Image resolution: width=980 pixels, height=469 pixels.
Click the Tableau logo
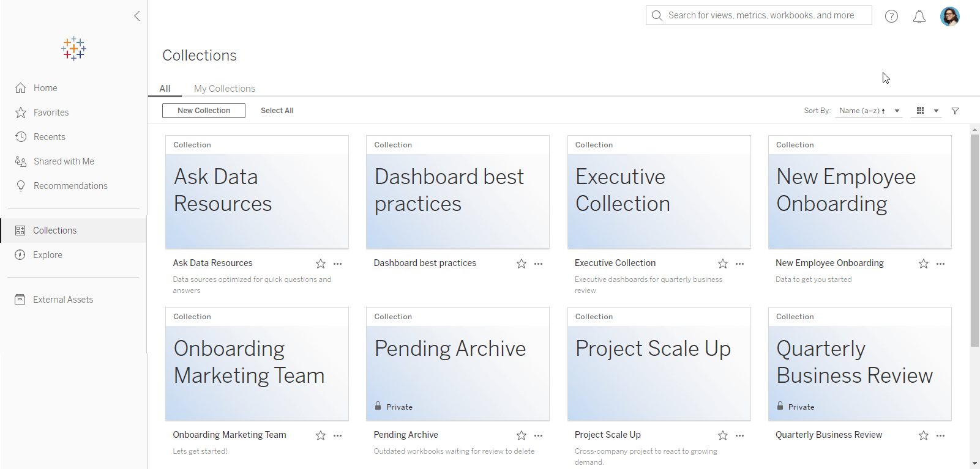click(73, 48)
